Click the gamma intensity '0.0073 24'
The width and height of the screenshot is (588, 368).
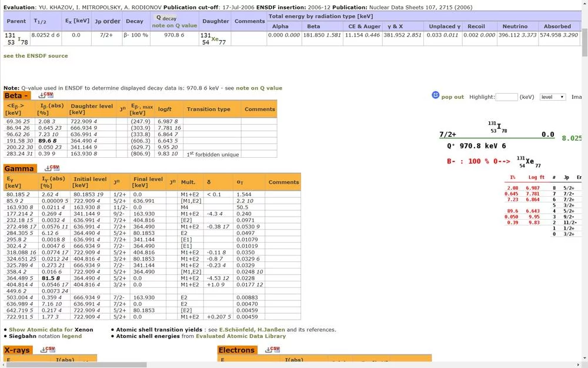coord(55,291)
